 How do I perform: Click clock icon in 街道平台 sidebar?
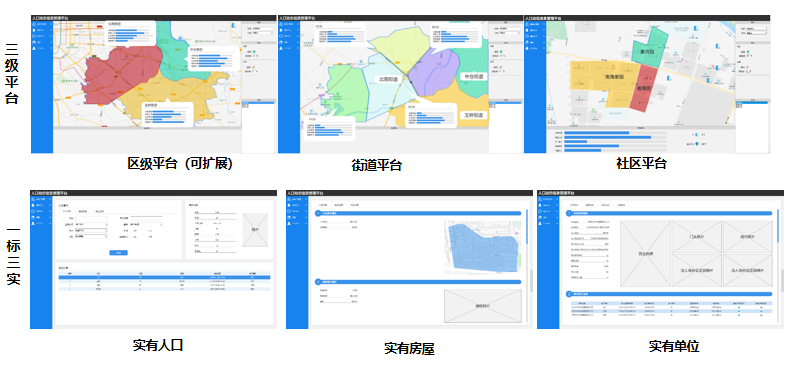click(x=281, y=36)
